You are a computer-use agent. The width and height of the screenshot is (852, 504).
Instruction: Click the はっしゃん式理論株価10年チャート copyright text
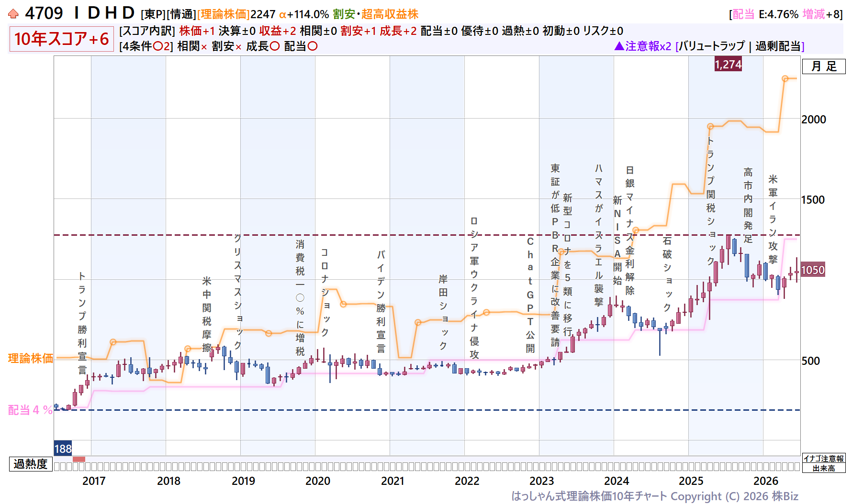(x=655, y=496)
